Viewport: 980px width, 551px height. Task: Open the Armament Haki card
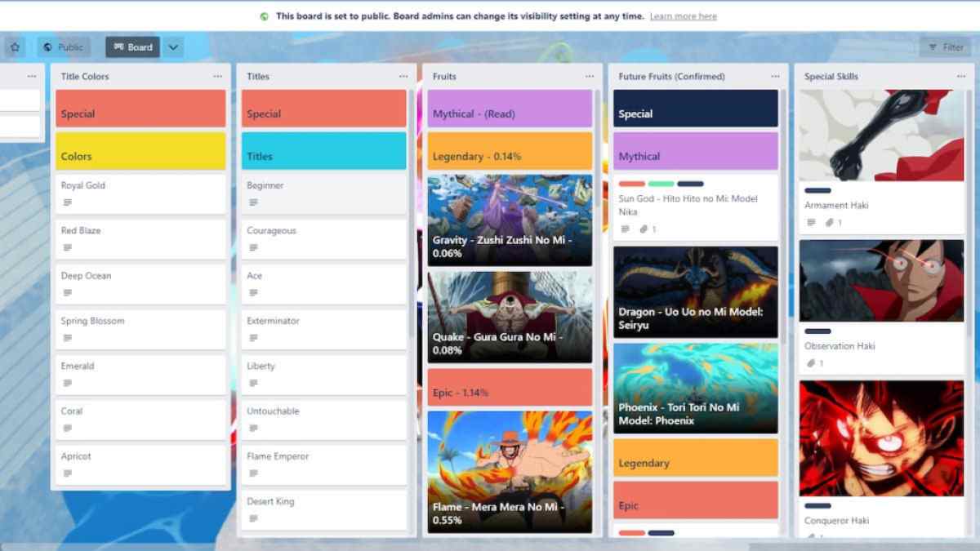pyautogui.click(x=881, y=161)
